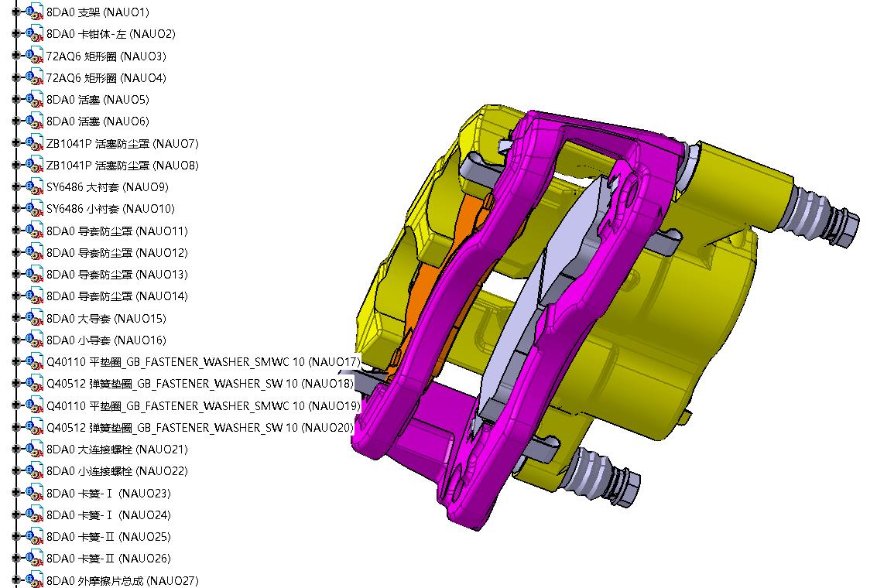Expand the 8DA0 支架 (NAUO1) node
The image size is (877, 588).
pos(15,12)
